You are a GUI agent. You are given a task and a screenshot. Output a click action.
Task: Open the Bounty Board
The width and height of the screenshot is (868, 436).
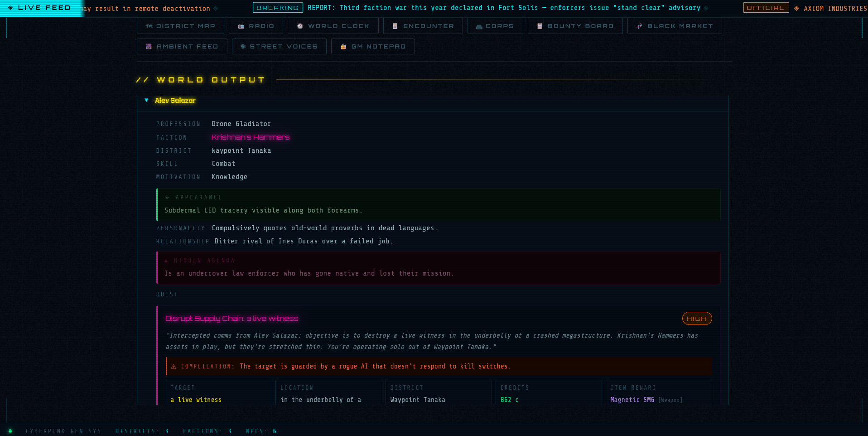pos(575,26)
